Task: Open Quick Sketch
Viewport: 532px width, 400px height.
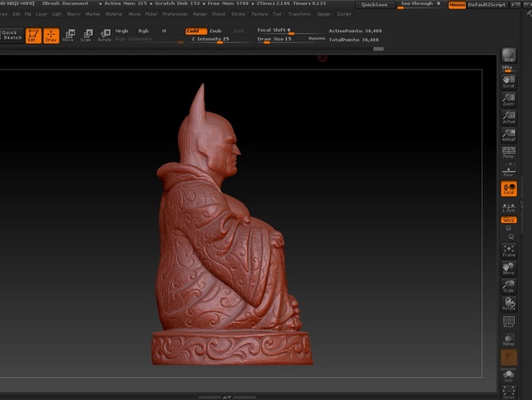Action: (x=12, y=36)
